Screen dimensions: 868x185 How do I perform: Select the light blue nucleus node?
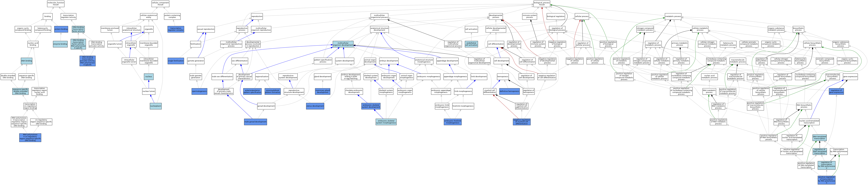tap(149, 77)
